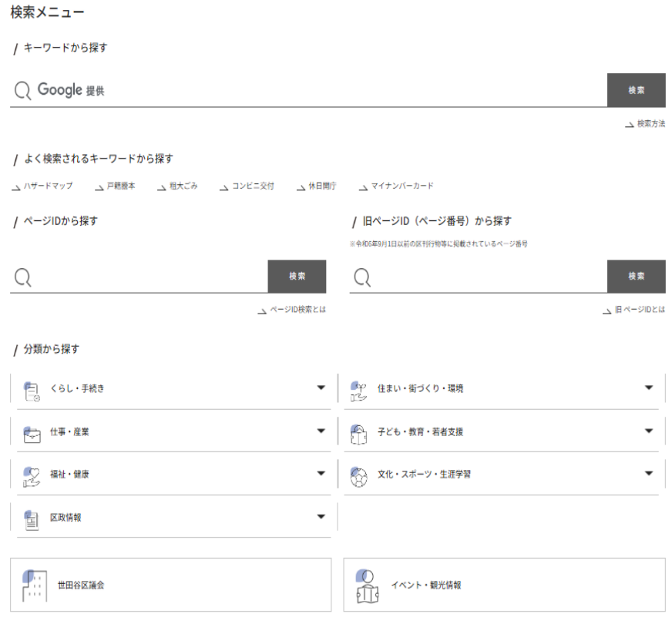Click the 住まい・街づくり・環境 icon

click(357, 389)
